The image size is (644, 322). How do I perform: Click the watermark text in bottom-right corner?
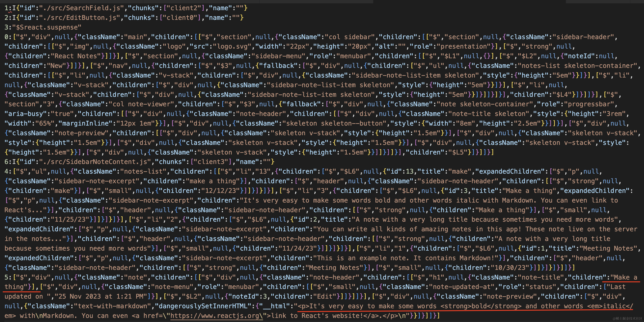pos(627,318)
